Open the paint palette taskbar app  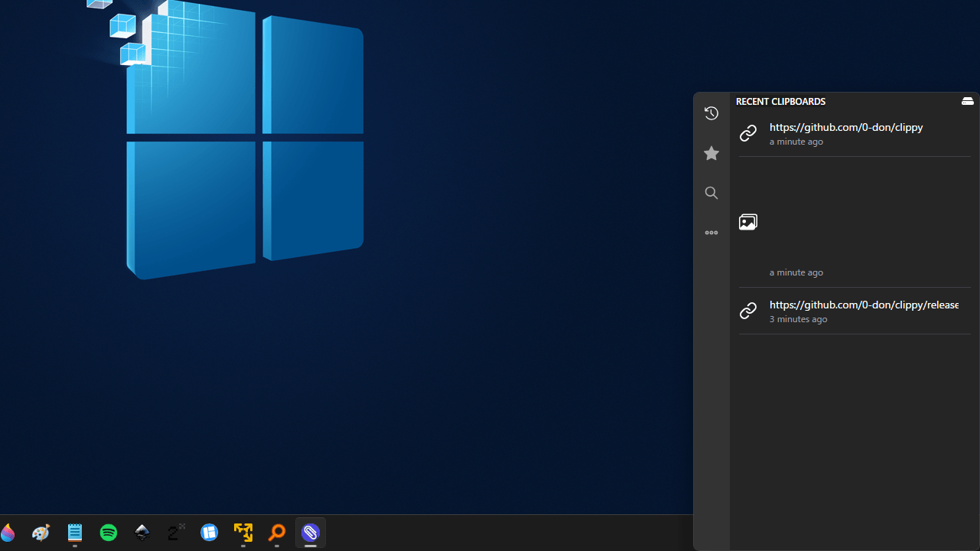pyautogui.click(x=41, y=533)
